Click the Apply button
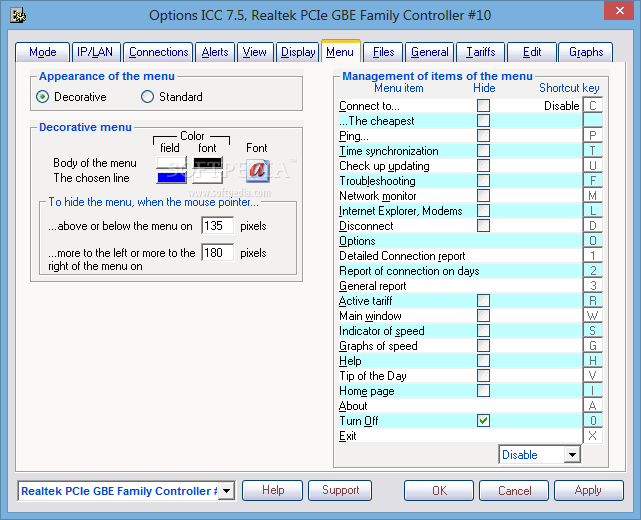Viewport: 641px width, 520px height. pos(589,491)
